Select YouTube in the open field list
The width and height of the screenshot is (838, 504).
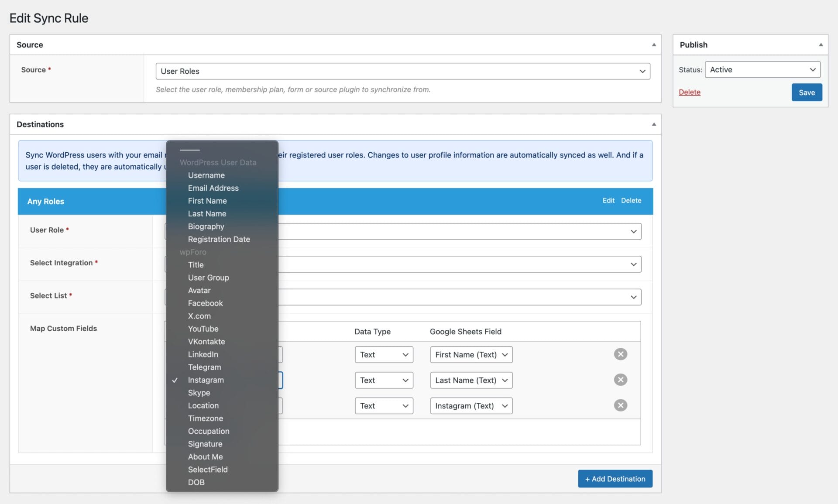coord(203,329)
